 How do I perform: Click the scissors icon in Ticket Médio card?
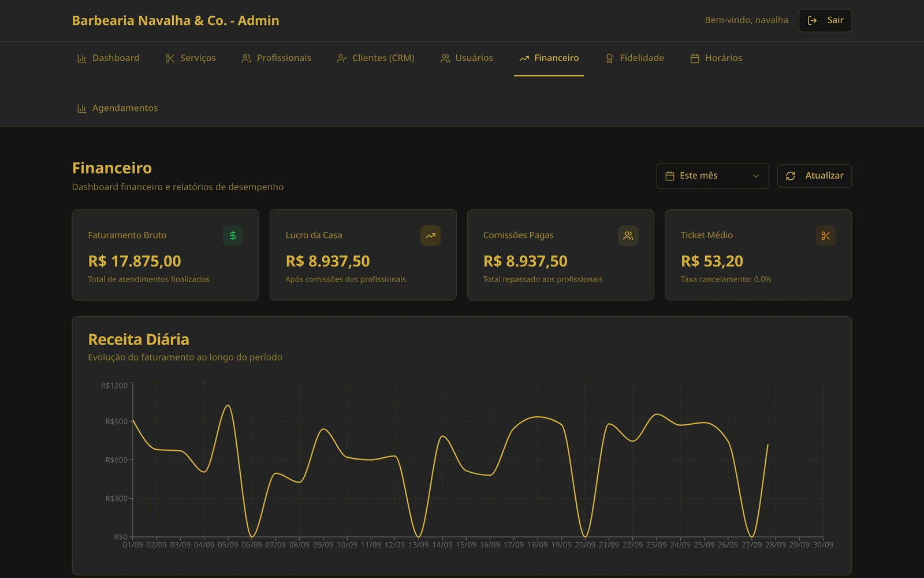826,236
